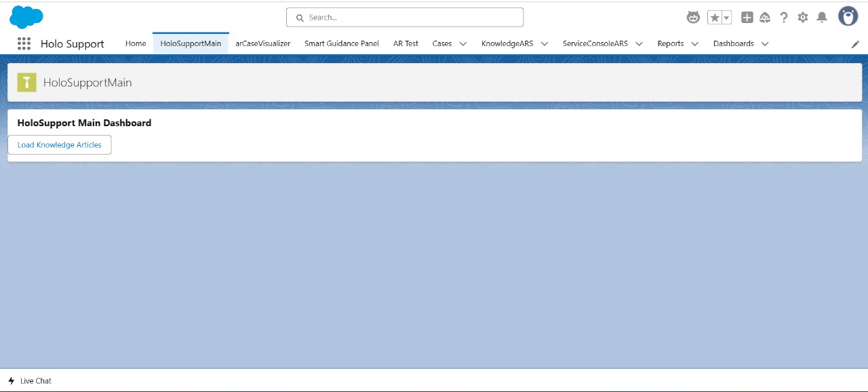Go to the Home tab
The height and width of the screenshot is (392, 868).
(x=136, y=43)
